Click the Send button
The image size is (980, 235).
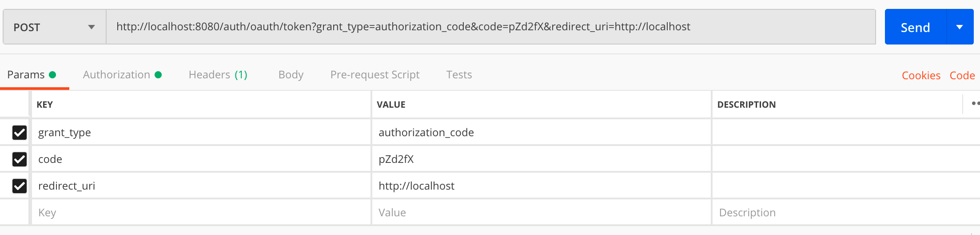pyautogui.click(x=915, y=27)
